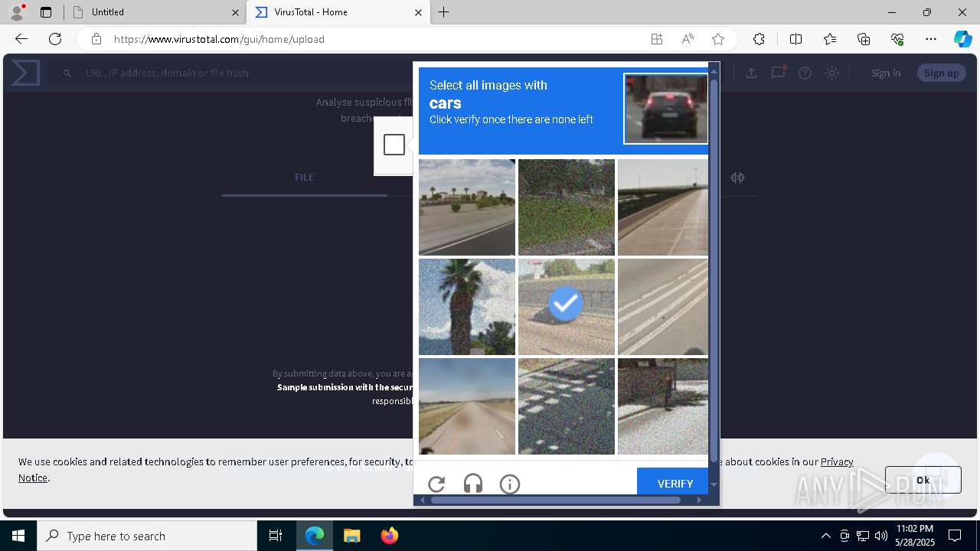This screenshot has height=551, width=980.
Task: Select the bottom-right noisy sidewalk tile
Action: [663, 406]
